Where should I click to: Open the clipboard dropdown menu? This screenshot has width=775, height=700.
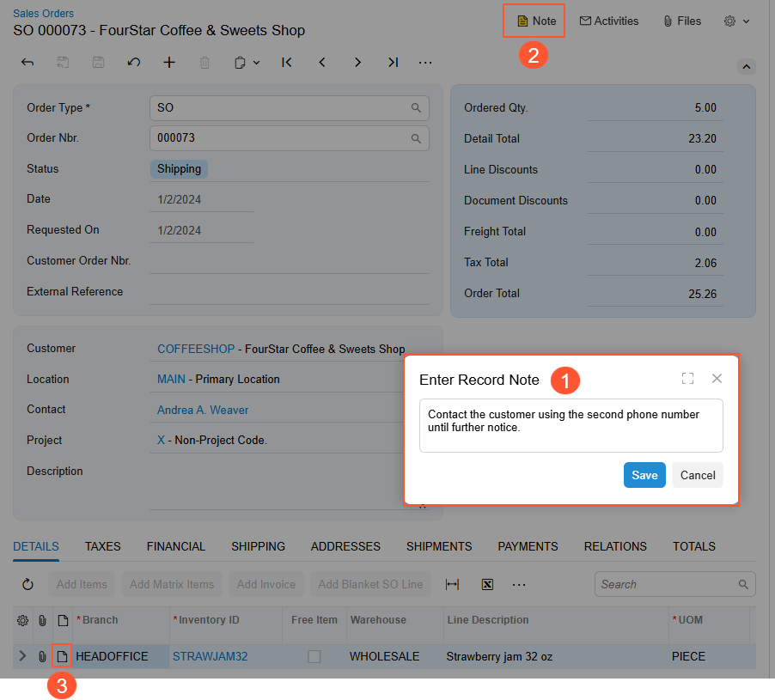(x=247, y=62)
